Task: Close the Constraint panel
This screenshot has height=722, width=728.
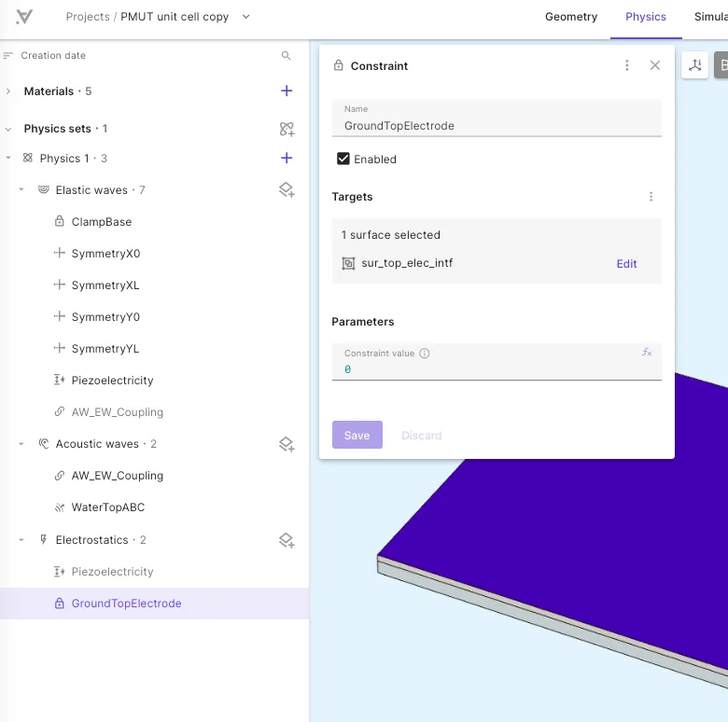Action: click(x=654, y=65)
